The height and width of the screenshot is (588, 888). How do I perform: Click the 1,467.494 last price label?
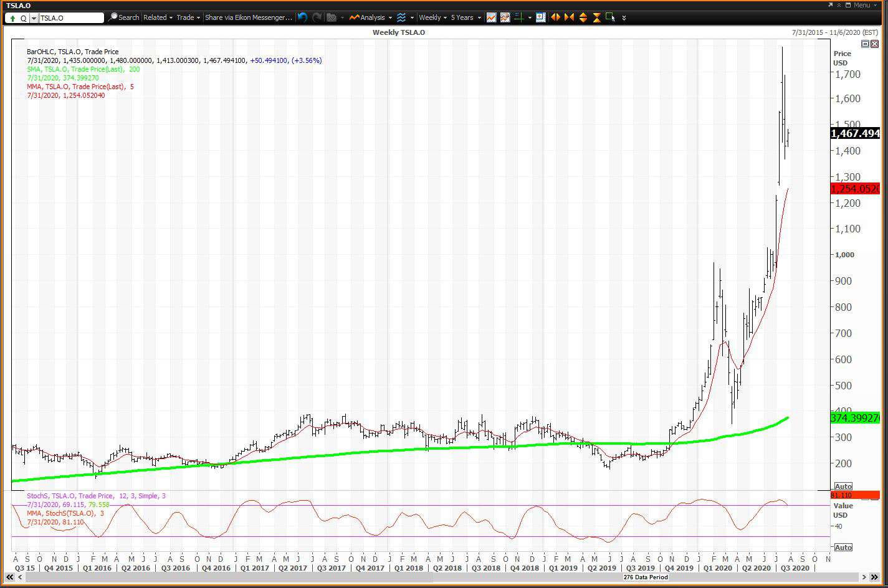(855, 133)
